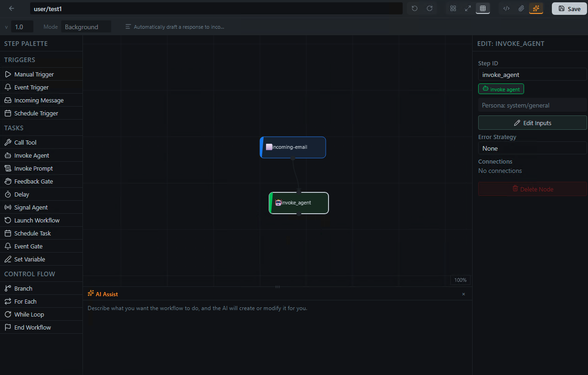
Task: Toggle the auto-layout squares icon
Action: (453, 8)
